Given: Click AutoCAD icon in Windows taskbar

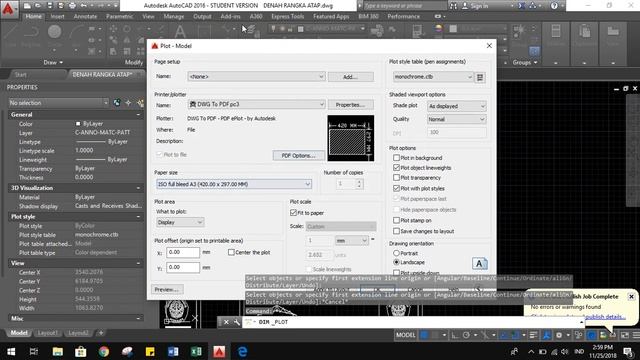Looking at the screenshot, I should 219,351.
